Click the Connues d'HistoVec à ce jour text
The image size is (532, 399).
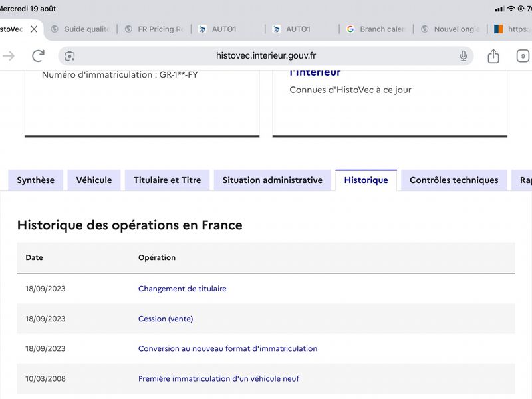tap(350, 90)
